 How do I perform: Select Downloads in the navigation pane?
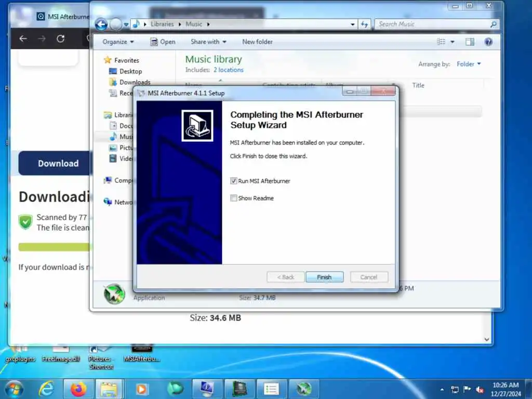pos(135,82)
